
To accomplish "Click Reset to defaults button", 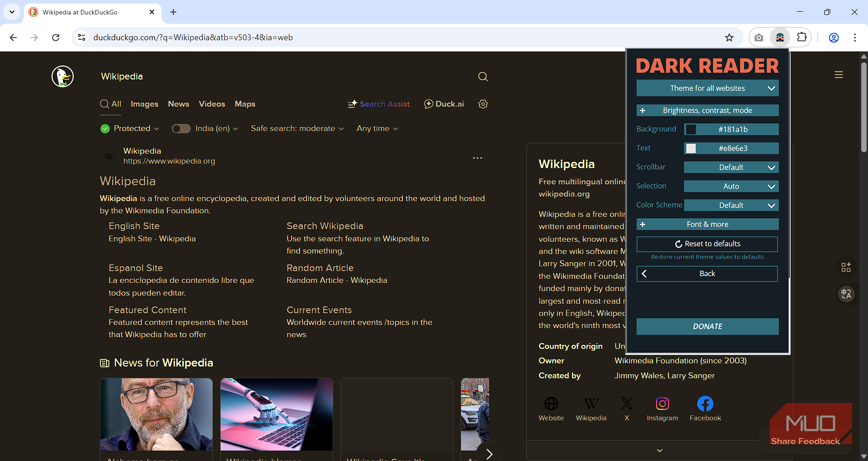I will pos(708,244).
